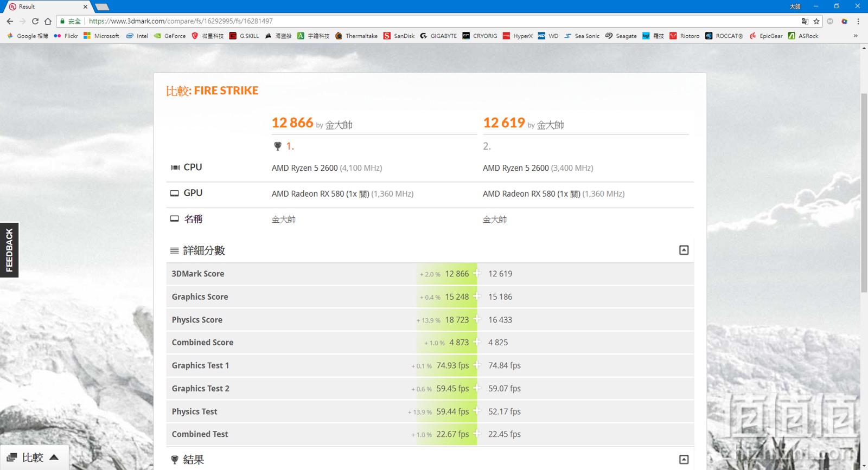This screenshot has width=868, height=470.
Task: Open the FEEDBACK side tab
Action: tap(9, 250)
